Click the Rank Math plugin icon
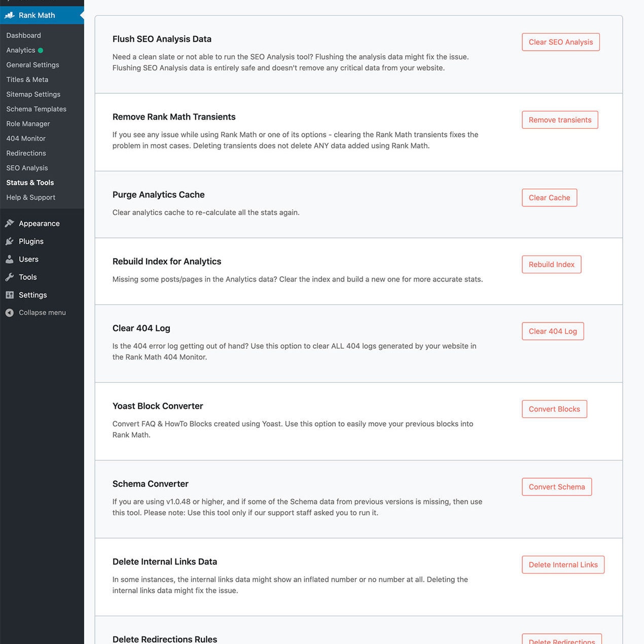 point(10,15)
